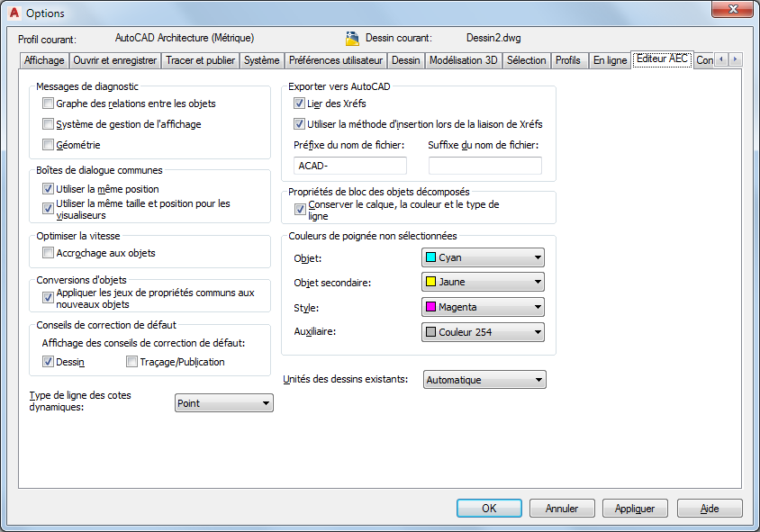Uncheck Lier des Xréfs
The width and height of the screenshot is (760, 532).
click(299, 104)
